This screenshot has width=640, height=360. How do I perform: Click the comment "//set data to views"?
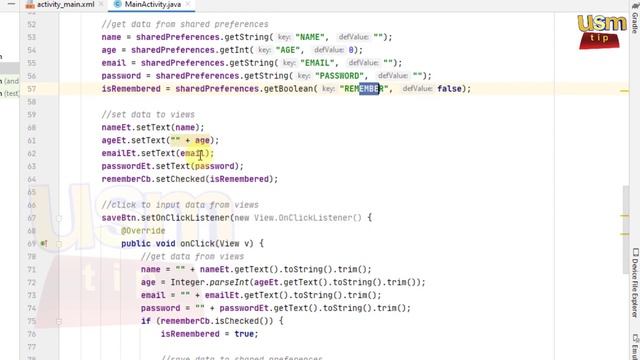point(148,115)
